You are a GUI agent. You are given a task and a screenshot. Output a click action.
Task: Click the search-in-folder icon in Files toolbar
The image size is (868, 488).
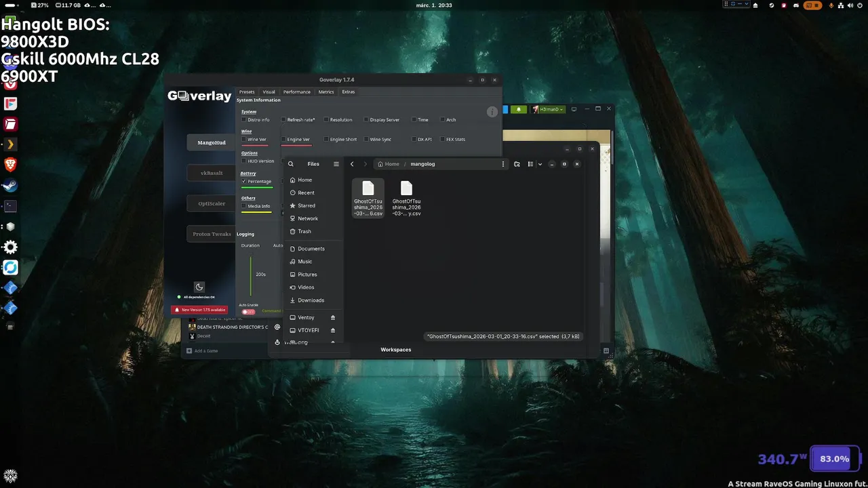click(517, 164)
